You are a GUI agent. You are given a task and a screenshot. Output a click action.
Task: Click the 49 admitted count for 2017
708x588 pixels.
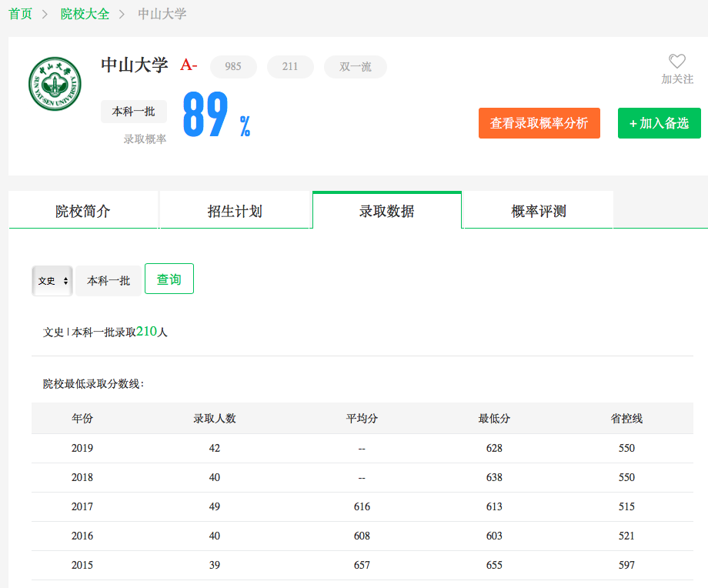click(x=215, y=506)
